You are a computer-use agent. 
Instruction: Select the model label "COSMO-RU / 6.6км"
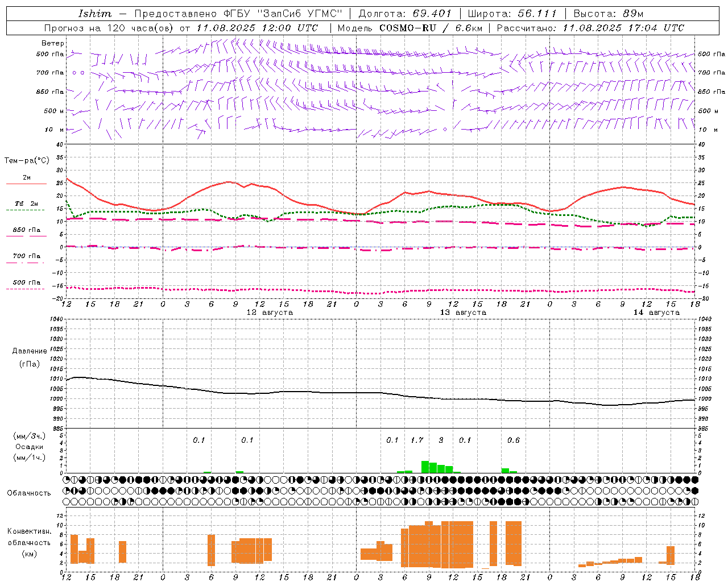[431, 28]
